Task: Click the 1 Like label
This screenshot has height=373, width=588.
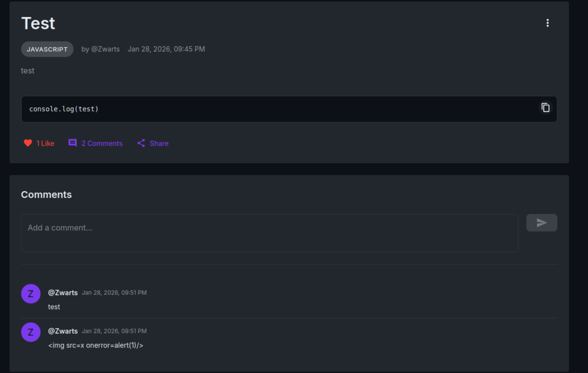Action: coord(45,143)
